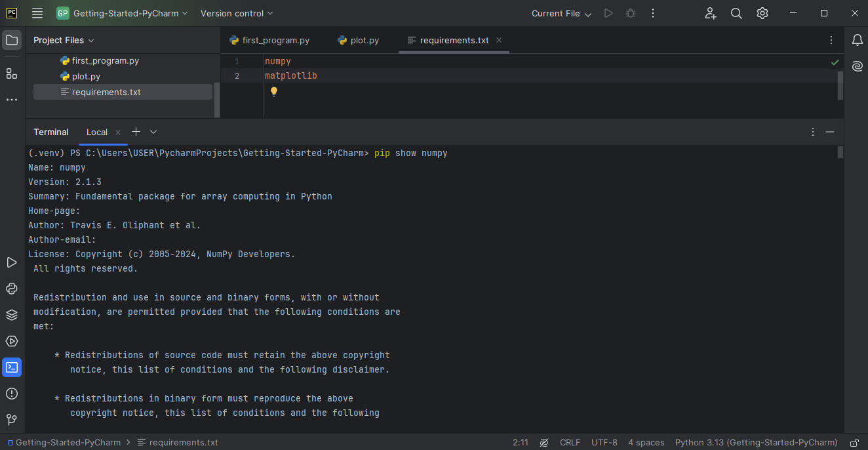Open the Python Packages tool window
The width and height of the screenshot is (868, 450).
(x=12, y=315)
